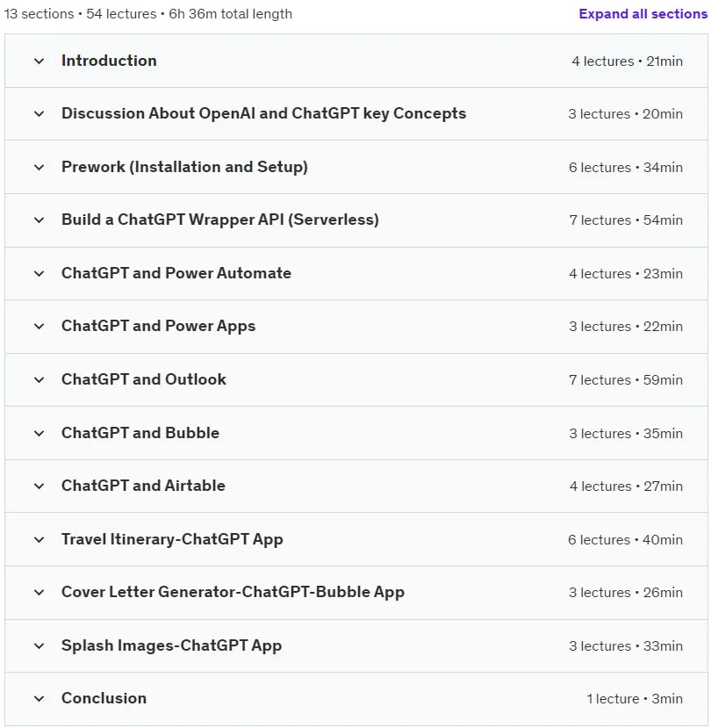The height and width of the screenshot is (728, 711).
Task: Click the chevron next to ChatGPT and Outlook
Action: click(x=39, y=379)
